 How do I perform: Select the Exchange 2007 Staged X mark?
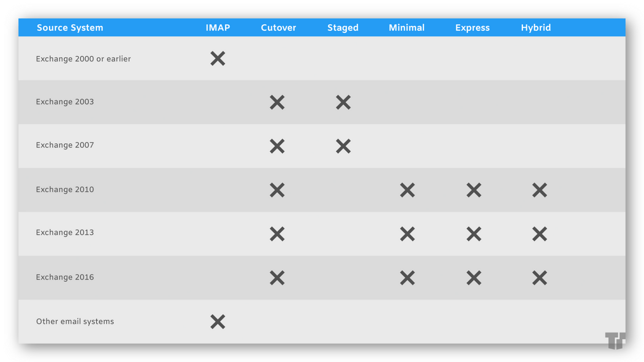pyautogui.click(x=343, y=146)
